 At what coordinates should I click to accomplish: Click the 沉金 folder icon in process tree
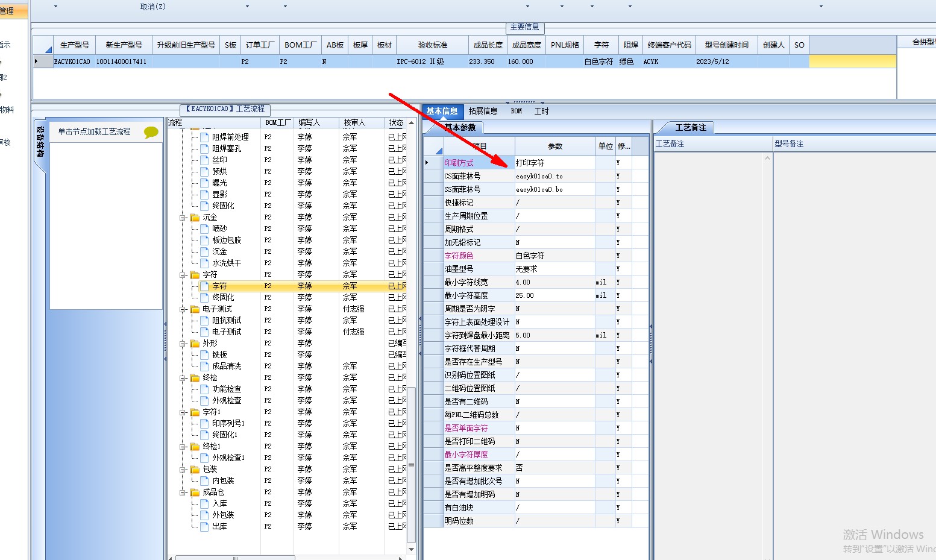tap(195, 218)
